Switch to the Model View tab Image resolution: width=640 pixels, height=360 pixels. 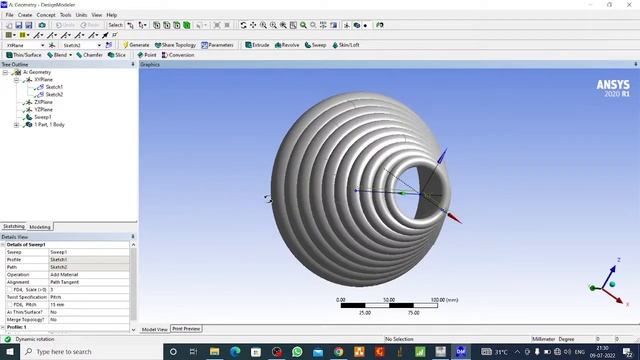(155, 329)
